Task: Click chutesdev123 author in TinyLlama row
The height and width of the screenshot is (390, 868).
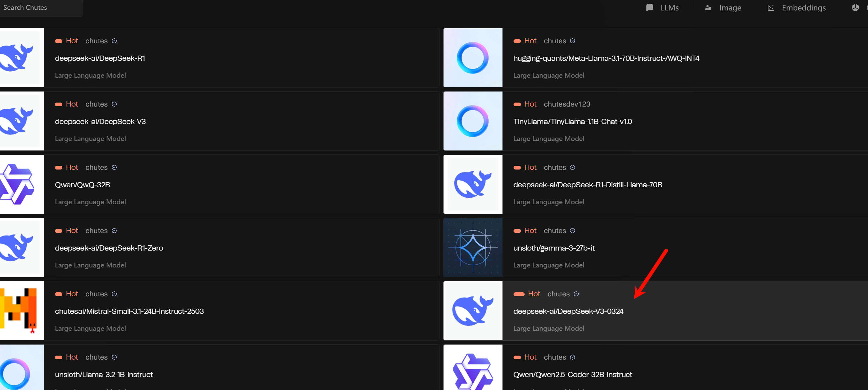Action: 567,104
